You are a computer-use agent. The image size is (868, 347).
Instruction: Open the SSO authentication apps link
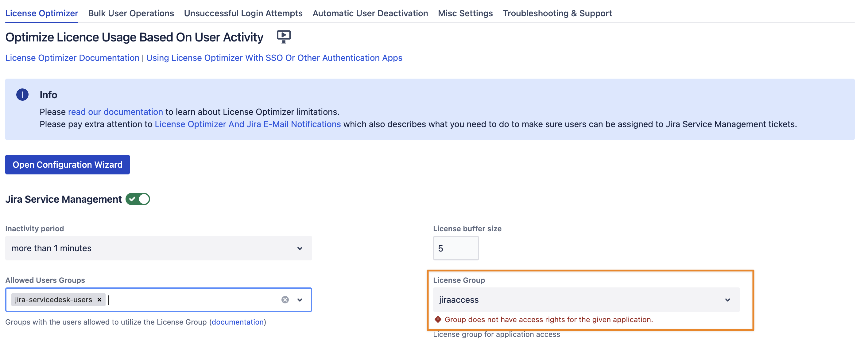coord(274,58)
